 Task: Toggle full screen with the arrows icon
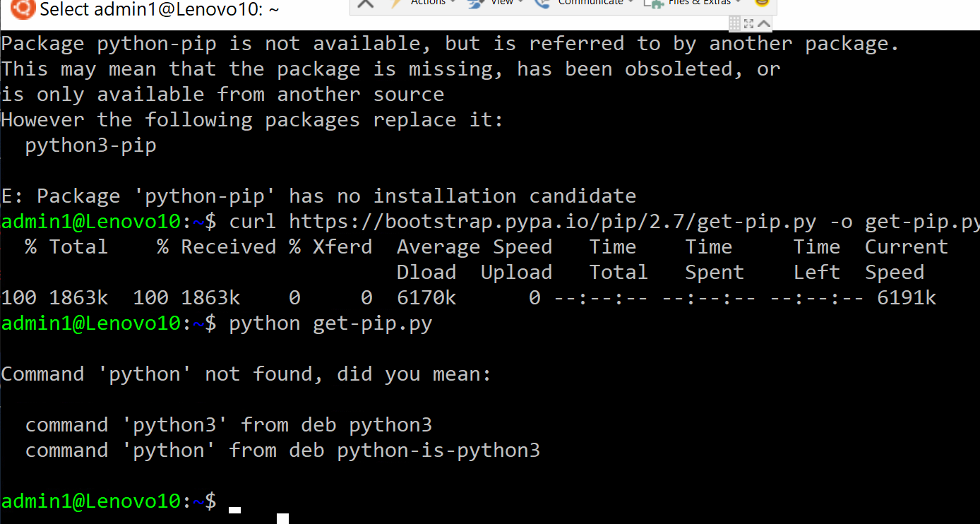pos(749,23)
